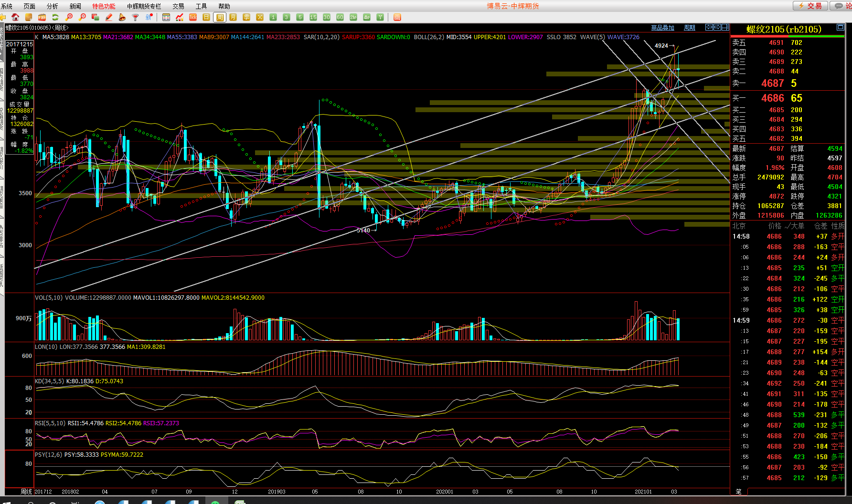Switch to daily 日 period
The width and height of the screenshot is (852, 504).
(206, 17)
